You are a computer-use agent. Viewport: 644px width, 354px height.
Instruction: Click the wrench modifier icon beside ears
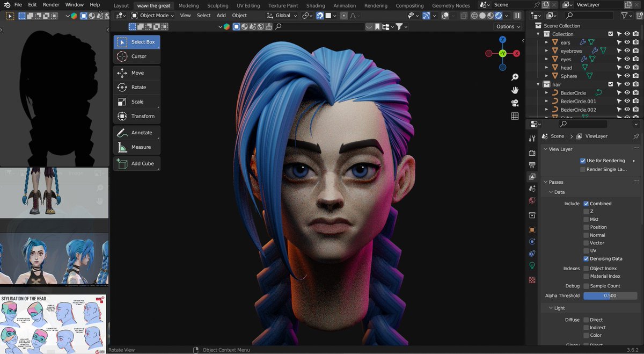pos(583,42)
